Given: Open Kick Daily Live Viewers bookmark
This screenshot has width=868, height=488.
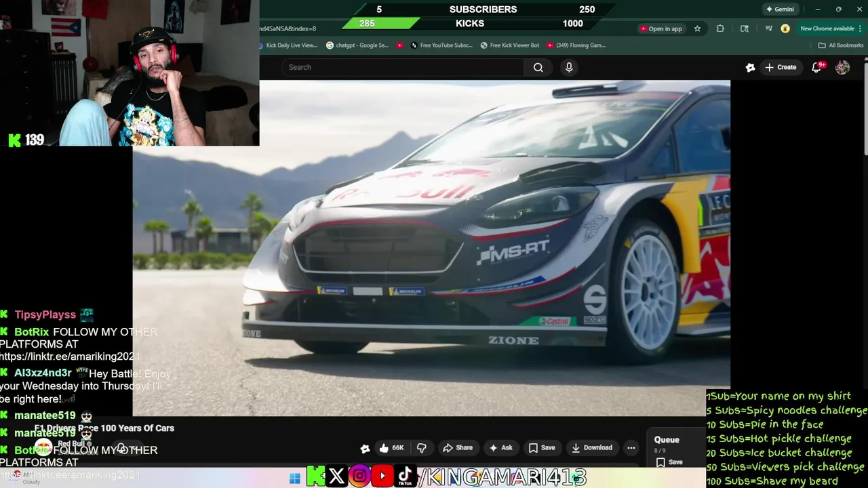Looking at the screenshot, I should pos(288,45).
